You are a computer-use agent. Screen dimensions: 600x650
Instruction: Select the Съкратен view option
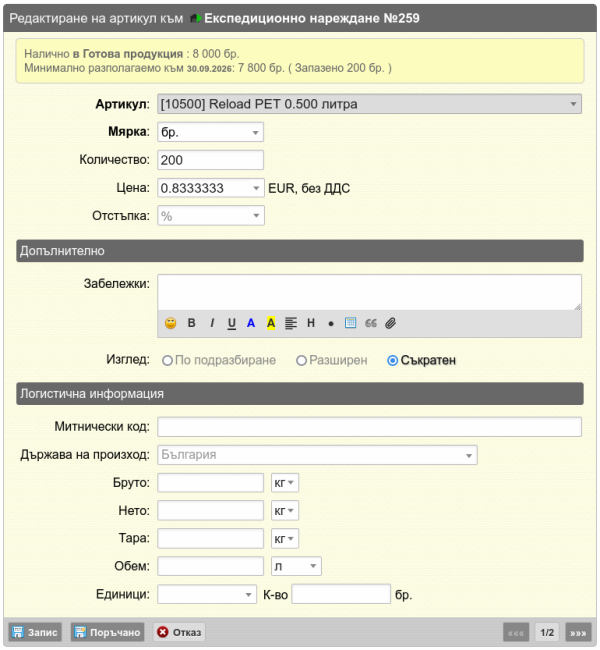[x=392, y=361]
